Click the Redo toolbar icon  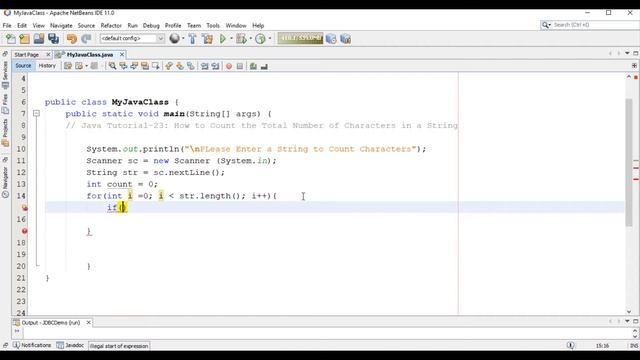86,39
